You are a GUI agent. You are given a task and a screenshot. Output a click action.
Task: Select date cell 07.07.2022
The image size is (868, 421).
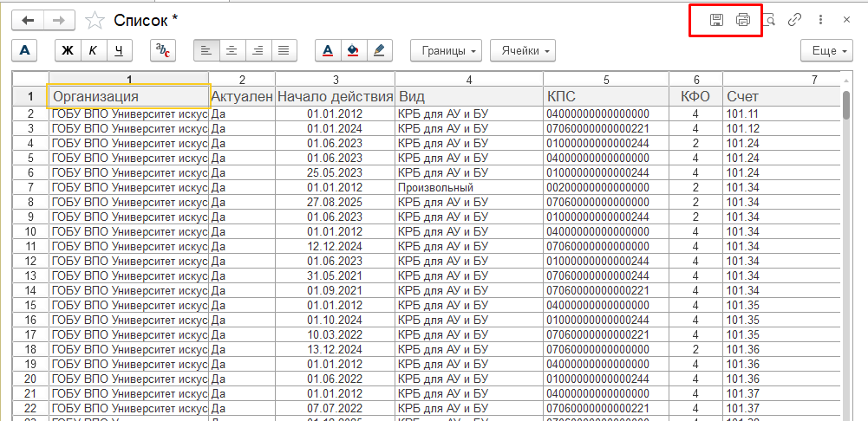pyautogui.click(x=335, y=408)
